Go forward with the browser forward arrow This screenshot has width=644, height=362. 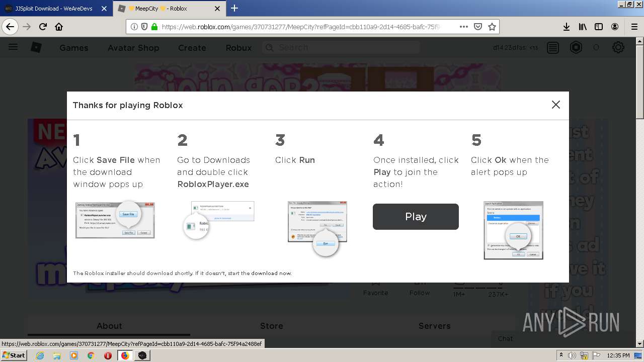pyautogui.click(x=27, y=27)
